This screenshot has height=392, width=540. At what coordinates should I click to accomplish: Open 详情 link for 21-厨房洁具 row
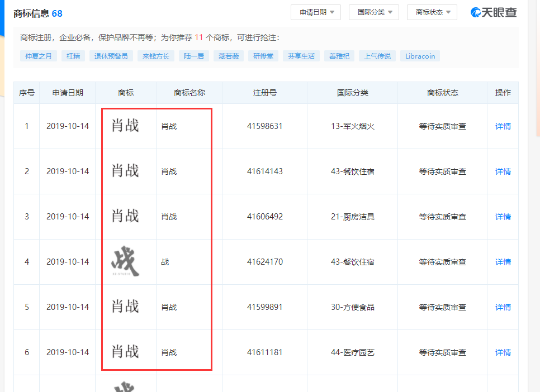[503, 217]
